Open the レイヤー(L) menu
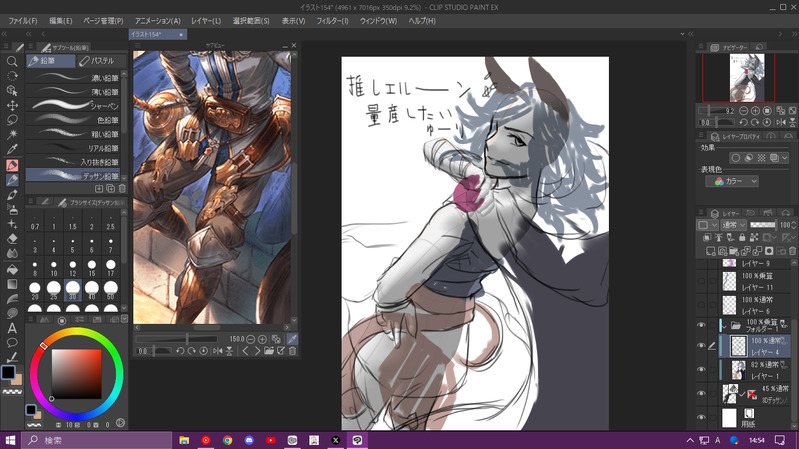 (206, 21)
